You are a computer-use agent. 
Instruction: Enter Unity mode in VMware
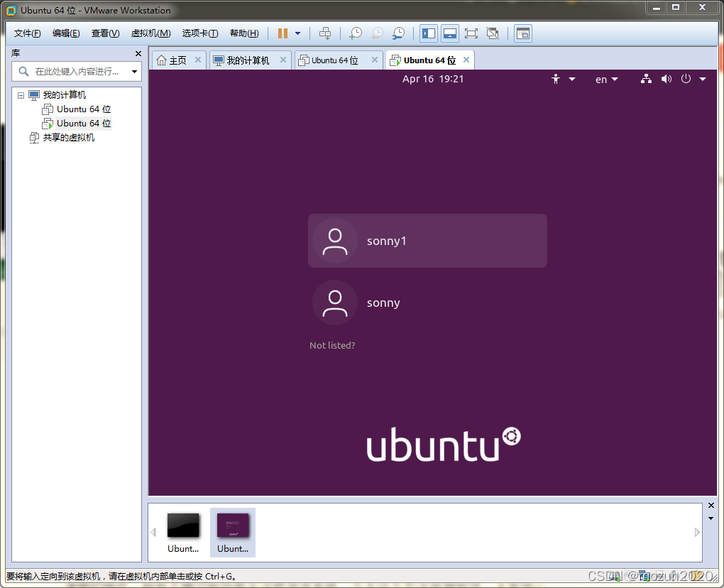coord(493,33)
